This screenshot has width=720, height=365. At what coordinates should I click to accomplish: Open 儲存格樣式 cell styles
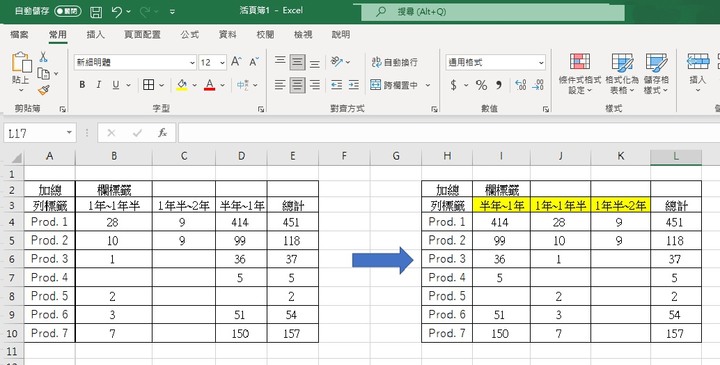656,73
